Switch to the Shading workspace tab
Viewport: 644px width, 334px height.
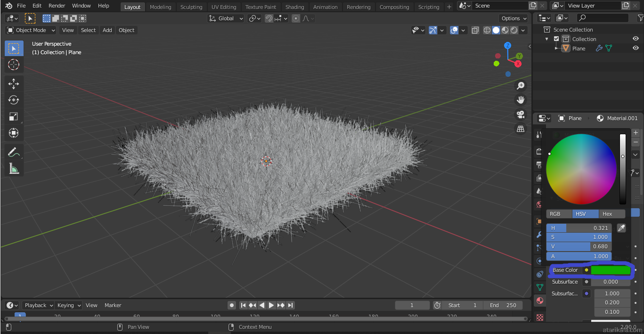coord(294,7)
